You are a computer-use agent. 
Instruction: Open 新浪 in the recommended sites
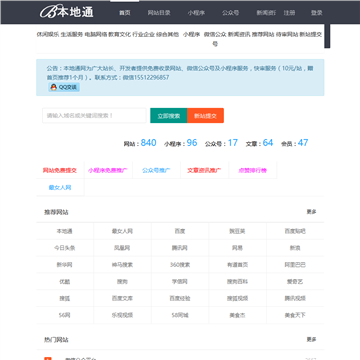[x=295, y=248]
